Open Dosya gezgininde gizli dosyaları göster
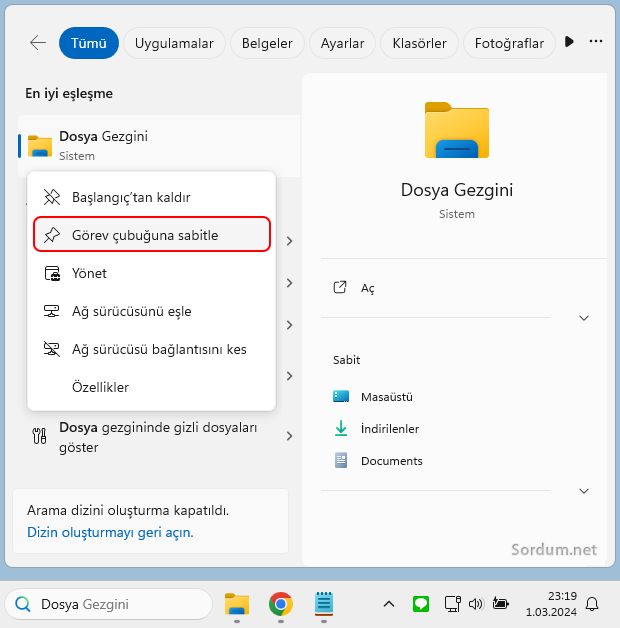Screen dimensions: 620x628 click(x=159, y=437)
